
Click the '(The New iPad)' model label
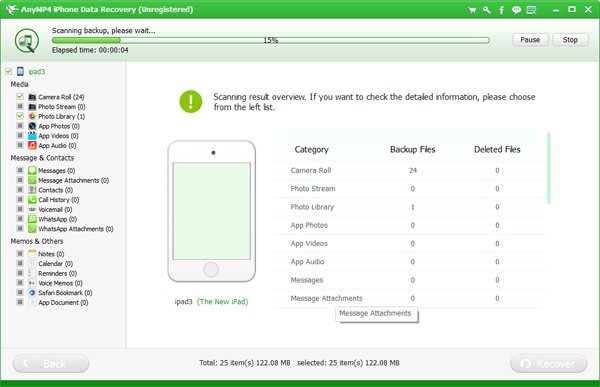tap(222, 302)
